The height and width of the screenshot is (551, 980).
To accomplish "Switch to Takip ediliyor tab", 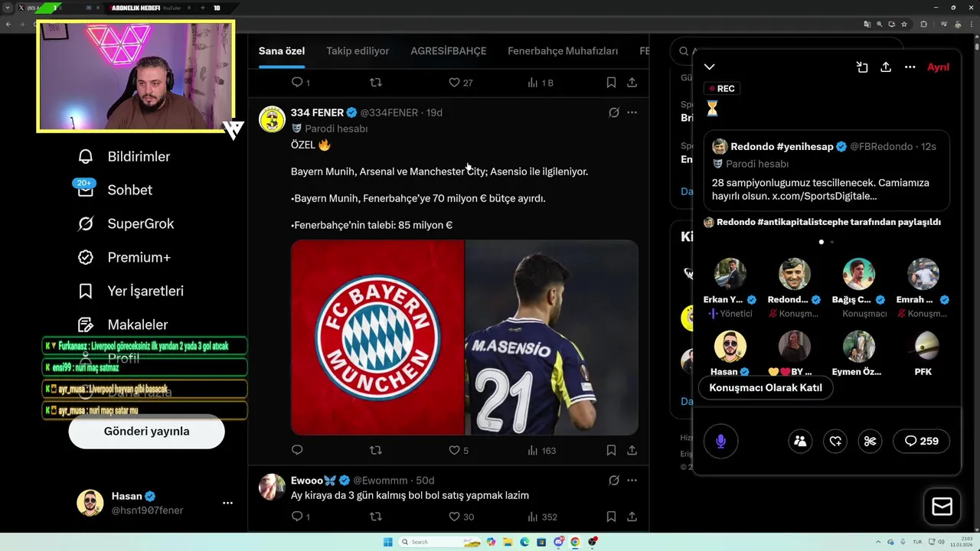I will [x=358, y=51].
